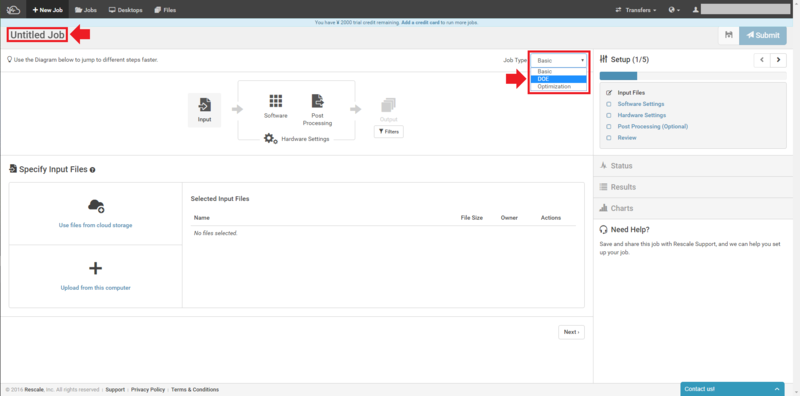Choose Optimization job type option

[x=559, y=86]
